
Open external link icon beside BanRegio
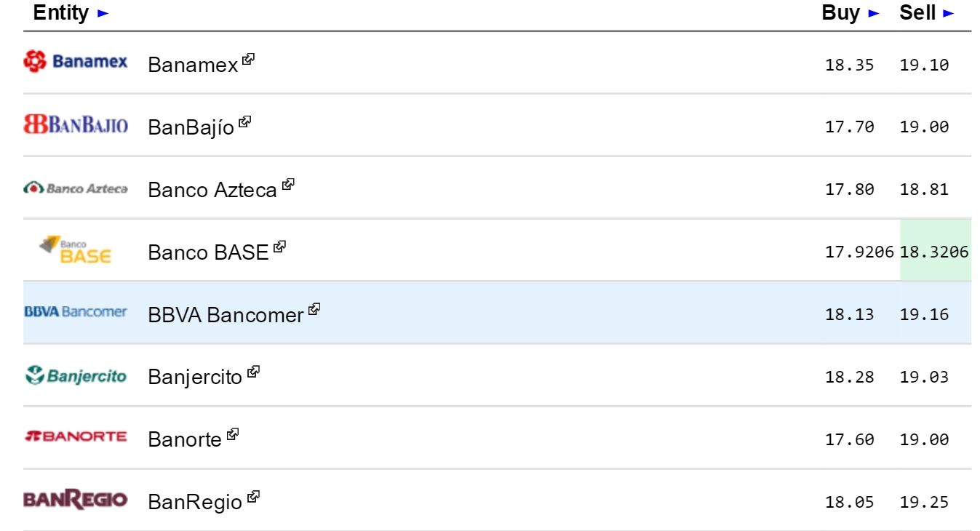(x=253, y=497)
